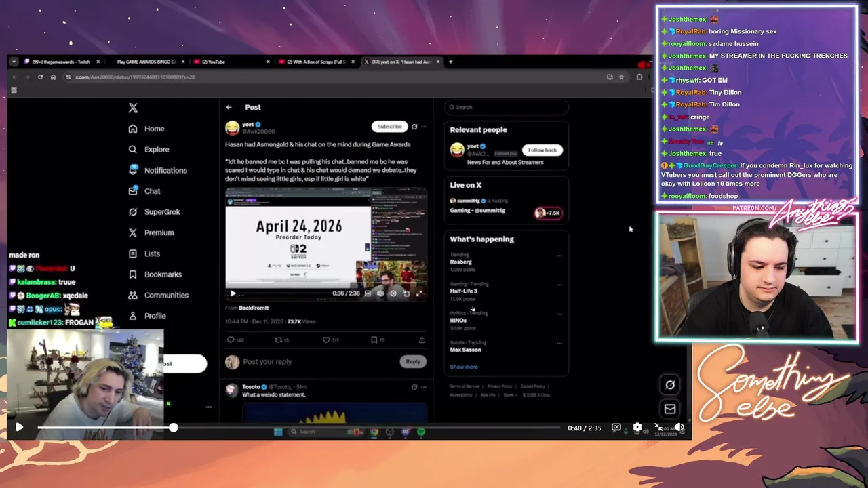The width and height of the screenshot is (868, 488).
Task: Click reply icon with 146 count
Action: tap(231, 340)
